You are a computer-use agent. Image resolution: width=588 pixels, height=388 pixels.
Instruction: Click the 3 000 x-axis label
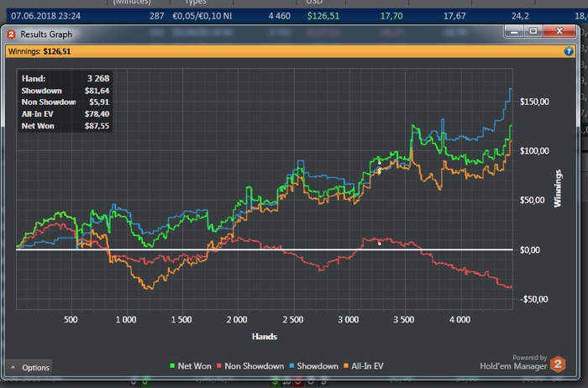click(x=349, y=320)
